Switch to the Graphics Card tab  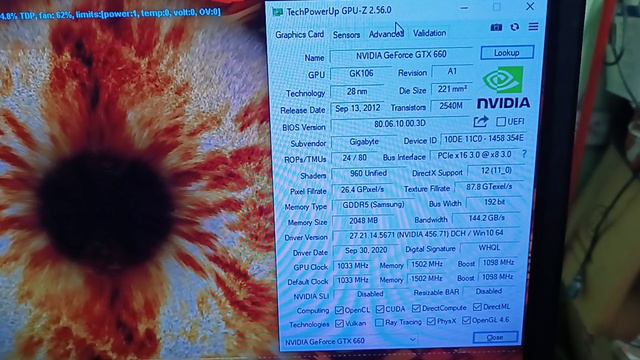[300, 35]
